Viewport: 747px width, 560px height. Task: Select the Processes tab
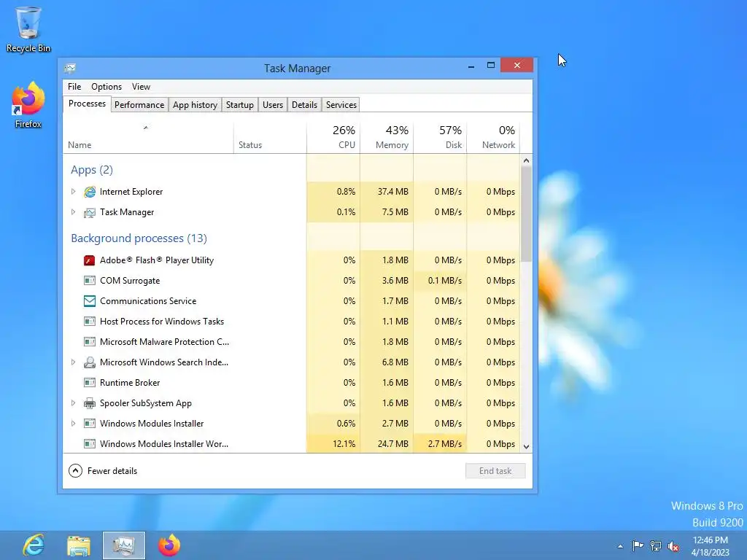click(x=88, y=104)
